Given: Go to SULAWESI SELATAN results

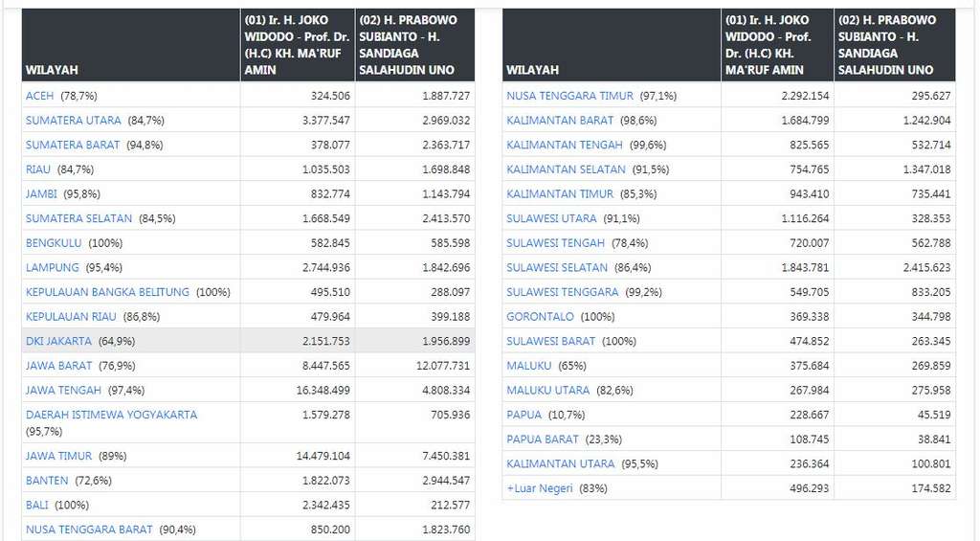Looking at the screenshot, I should click(557, 268).
